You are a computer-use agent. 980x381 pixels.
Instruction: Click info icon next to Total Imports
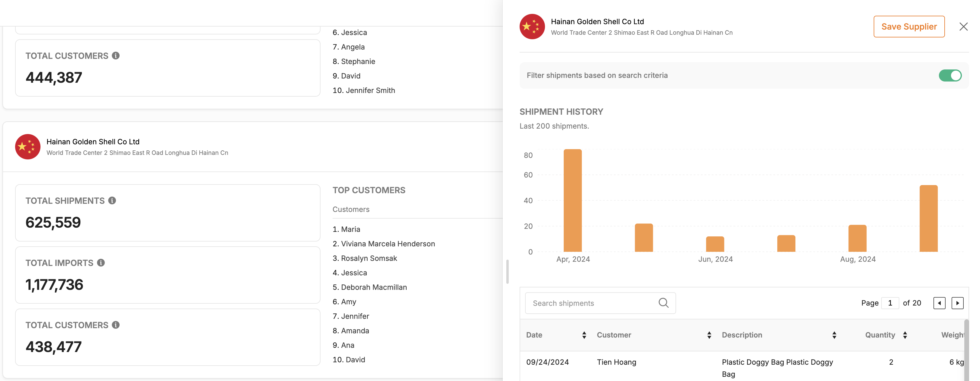(101, 263)
